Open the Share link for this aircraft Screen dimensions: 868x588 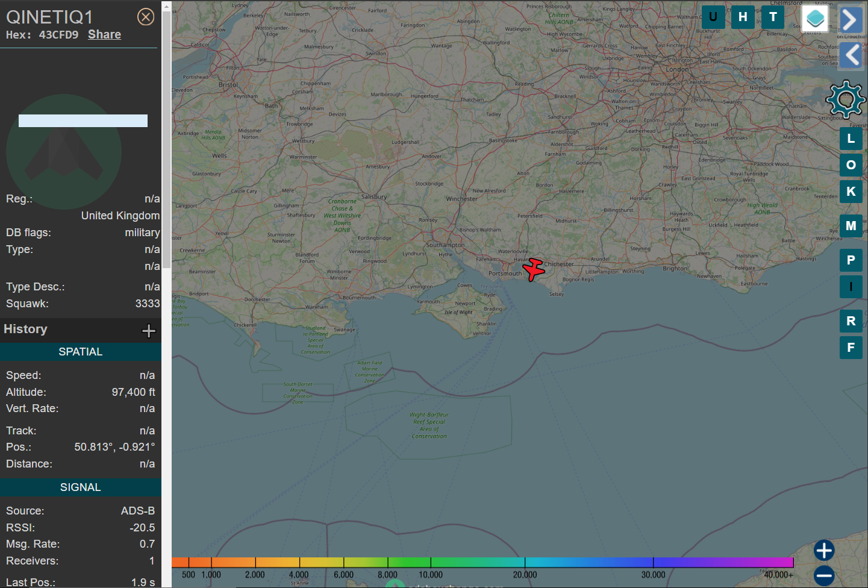(x=104, y=34)
